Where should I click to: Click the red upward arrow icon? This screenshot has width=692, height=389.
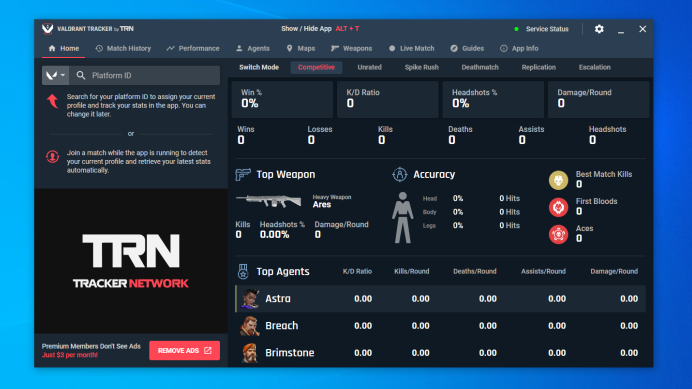pos(53,101)
